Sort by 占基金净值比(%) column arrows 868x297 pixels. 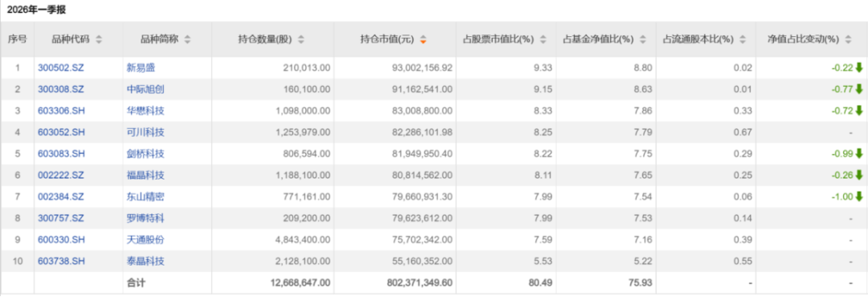(x=643, y=39)
